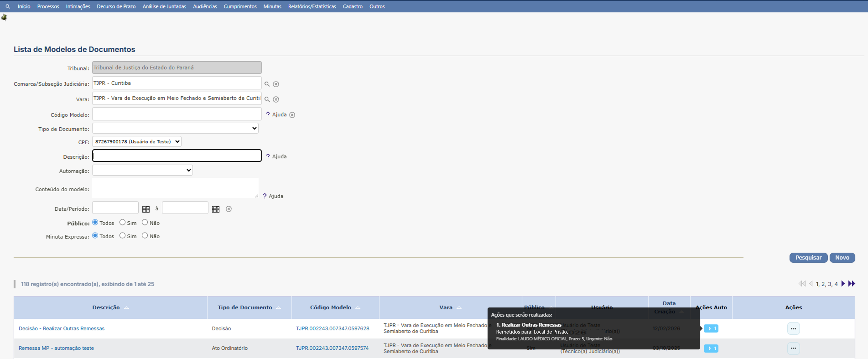This screenshot has height=359, width=868.
Task: Open the Início menu
Action: pyautogui.click(x=24, y=6)
